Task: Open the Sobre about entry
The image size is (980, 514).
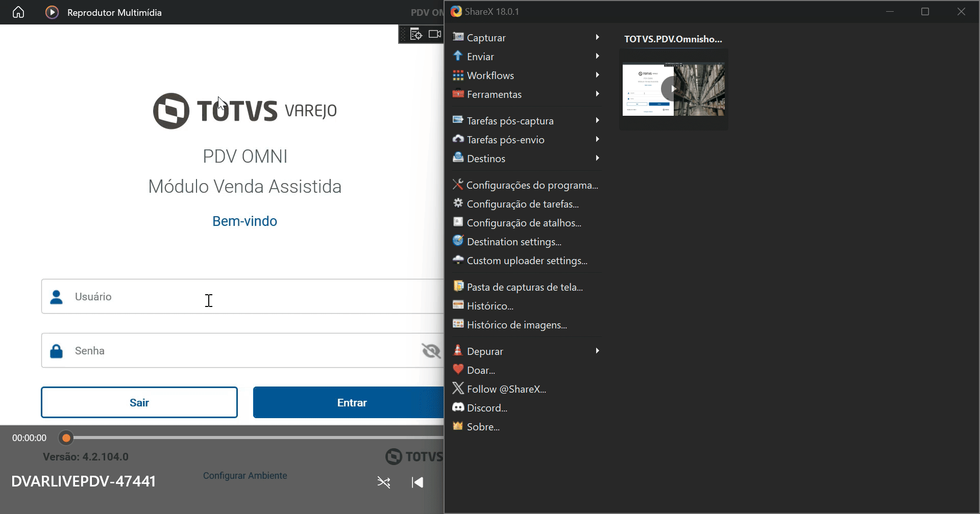Action: click(526, 427)
